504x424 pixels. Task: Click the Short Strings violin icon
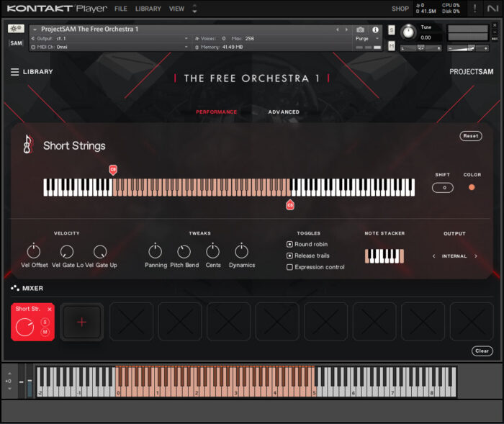click(x=28, y=144)
